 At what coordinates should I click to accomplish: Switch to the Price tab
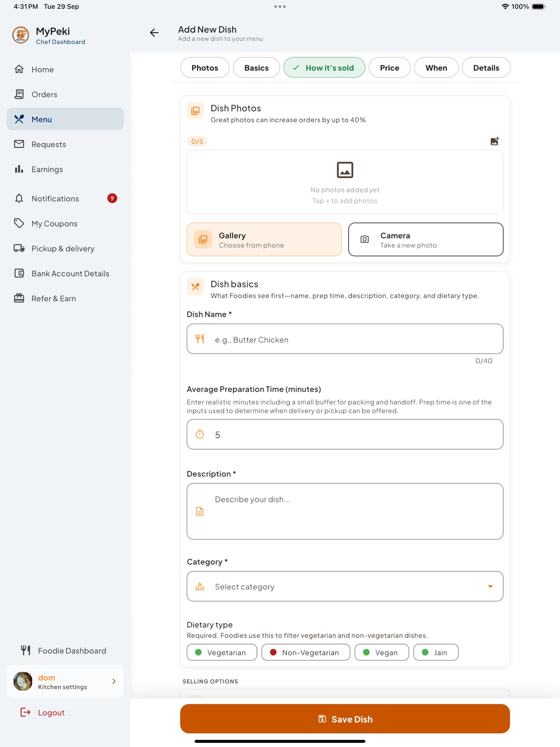point(389,68)
